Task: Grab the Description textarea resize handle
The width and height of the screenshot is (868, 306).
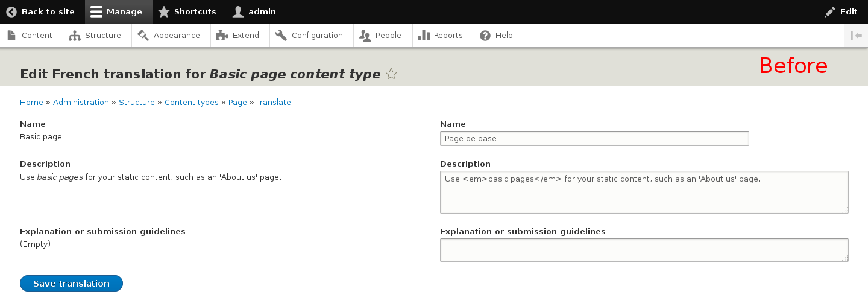Action: [x=845, y=210]
